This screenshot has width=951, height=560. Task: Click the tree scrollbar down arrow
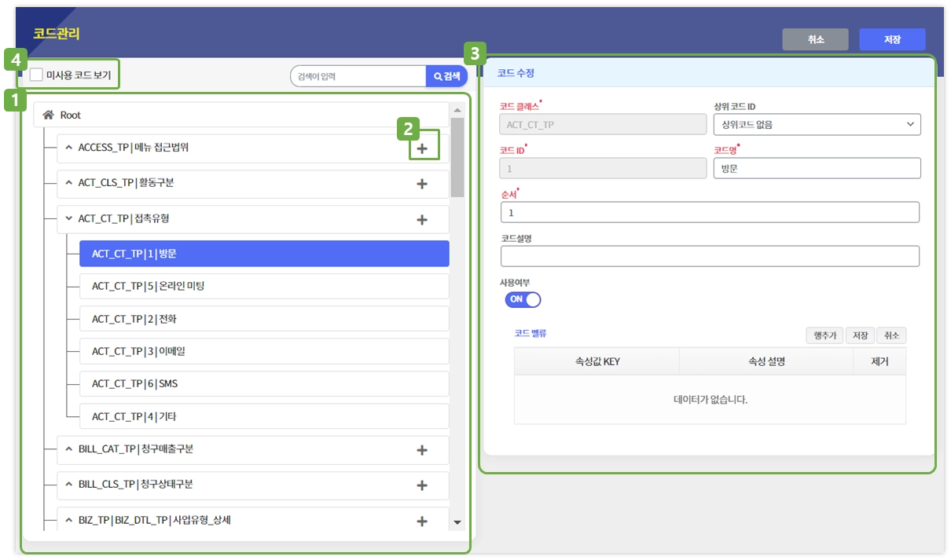click(457, 522)
